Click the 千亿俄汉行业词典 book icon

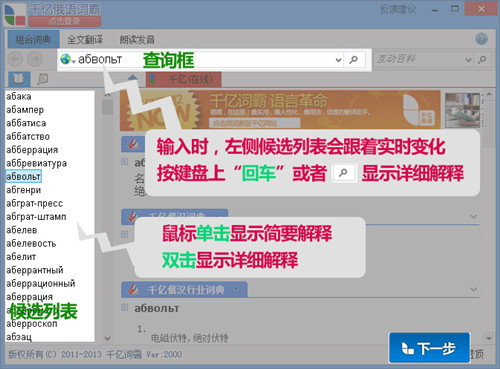tap(134, 289)
